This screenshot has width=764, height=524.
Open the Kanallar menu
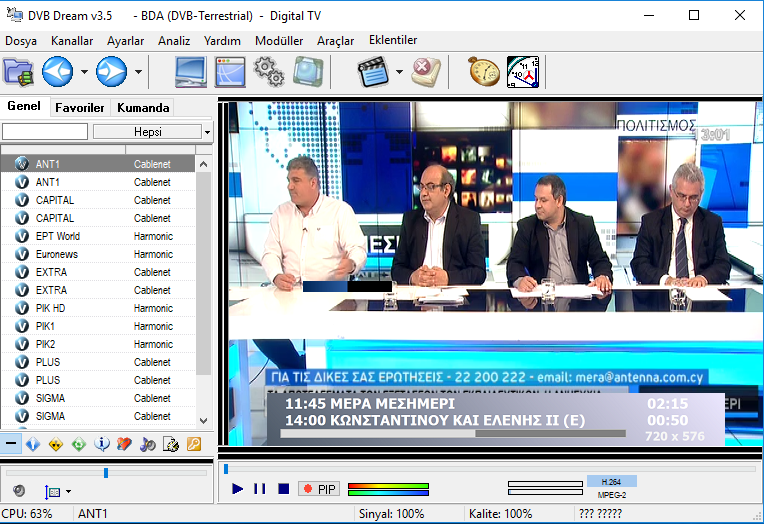72,41
